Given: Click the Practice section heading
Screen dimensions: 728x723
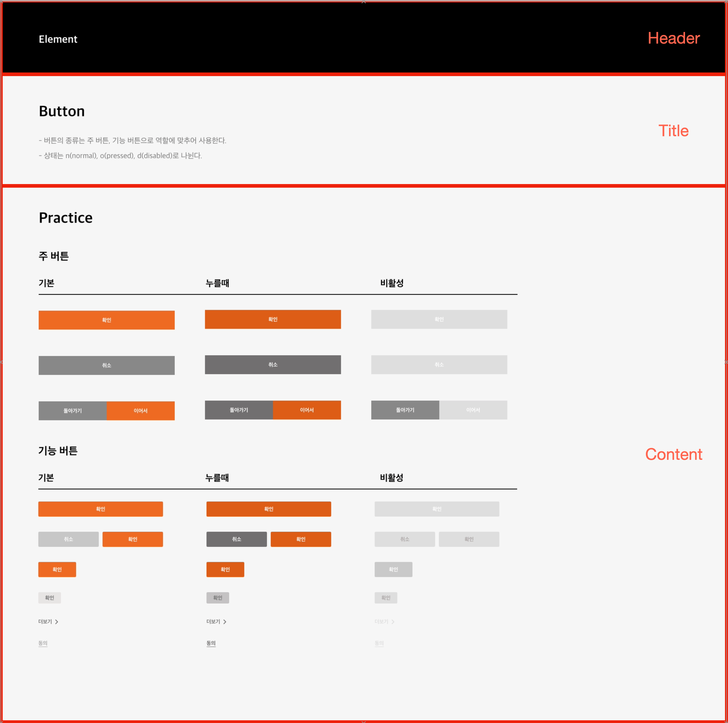Looking at the screenshot, I should (x=66, y=218).
